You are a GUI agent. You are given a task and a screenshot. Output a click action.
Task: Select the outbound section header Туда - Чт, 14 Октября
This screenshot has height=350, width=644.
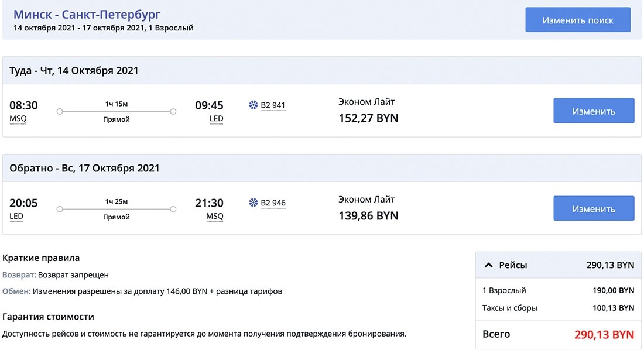click(74, 70)
